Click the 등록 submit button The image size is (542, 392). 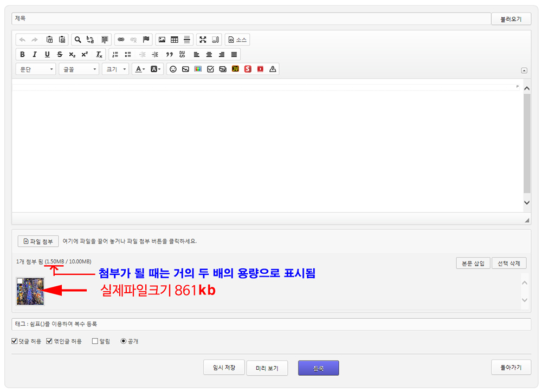point(318,368)
